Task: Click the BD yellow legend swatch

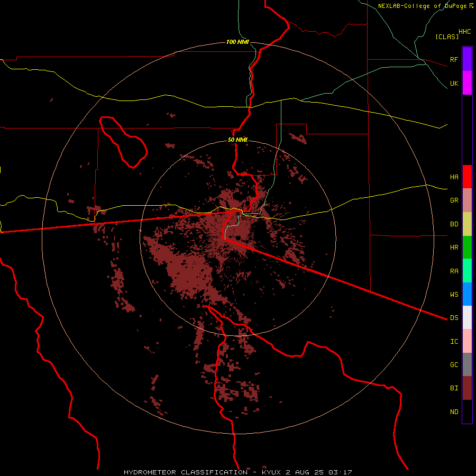Action: tap(467, 224)
